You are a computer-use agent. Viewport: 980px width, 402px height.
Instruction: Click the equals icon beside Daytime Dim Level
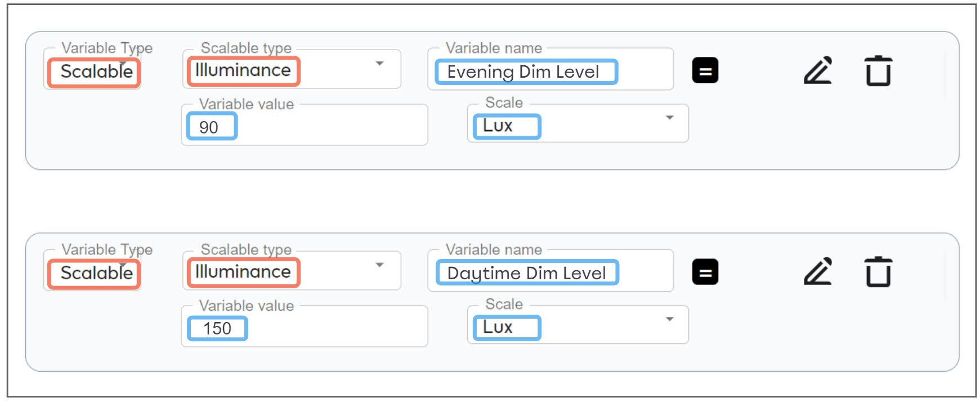pos(705,272)
